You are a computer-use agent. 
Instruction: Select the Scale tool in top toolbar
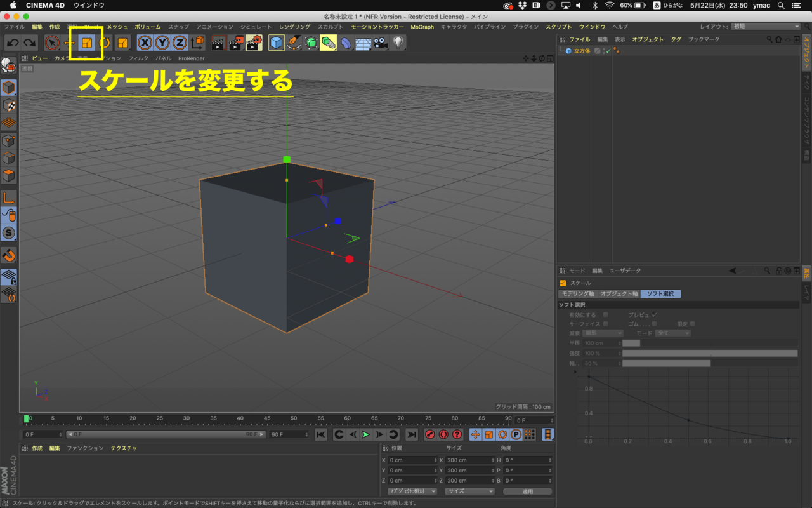(87, 43)
